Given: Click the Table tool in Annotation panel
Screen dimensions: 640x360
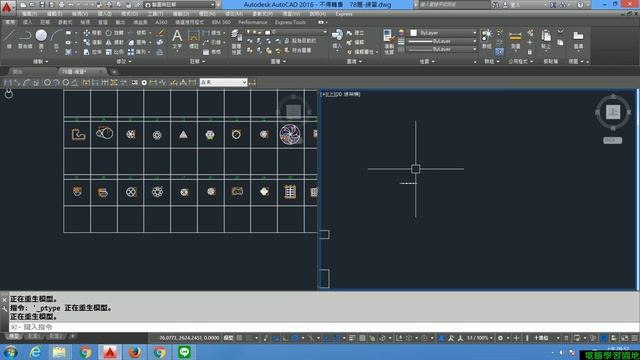Looking at the screenshot, I should click(x=213, y=52).
